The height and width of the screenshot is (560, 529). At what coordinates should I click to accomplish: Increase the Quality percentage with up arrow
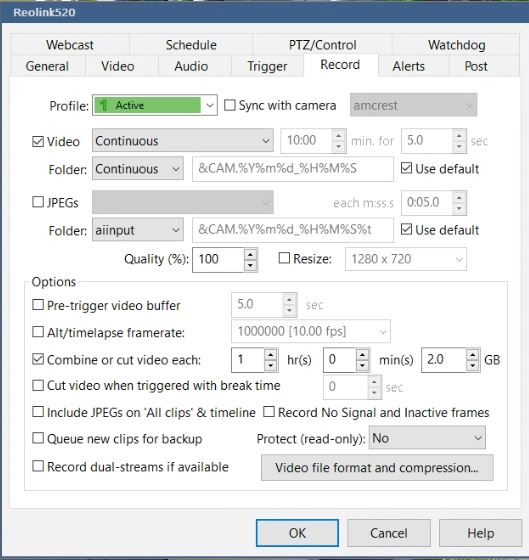(x=250, y=254)
